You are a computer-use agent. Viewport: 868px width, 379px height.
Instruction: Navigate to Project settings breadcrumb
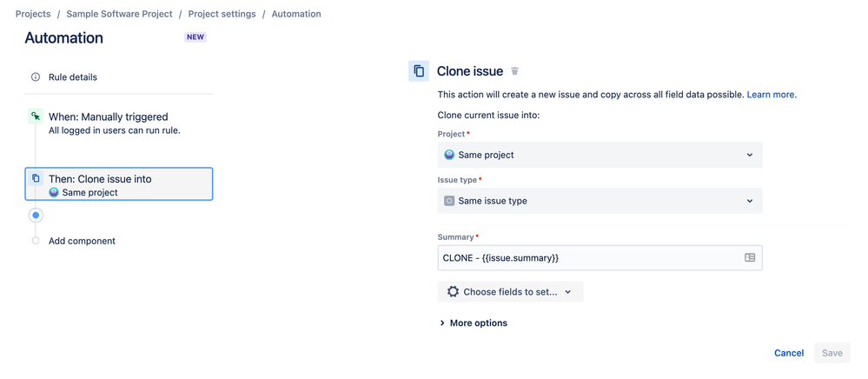(222, 14)
